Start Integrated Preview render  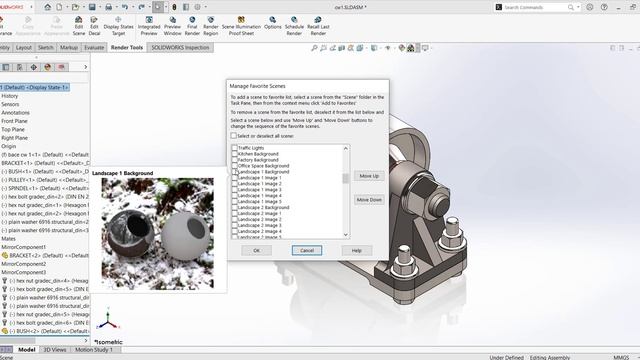(x=149, y=26)
